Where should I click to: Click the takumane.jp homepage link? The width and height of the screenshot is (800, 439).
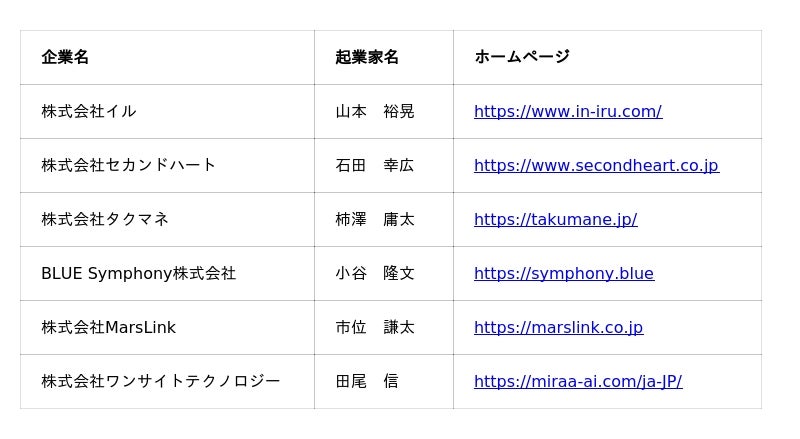click(x=555, y=219)
